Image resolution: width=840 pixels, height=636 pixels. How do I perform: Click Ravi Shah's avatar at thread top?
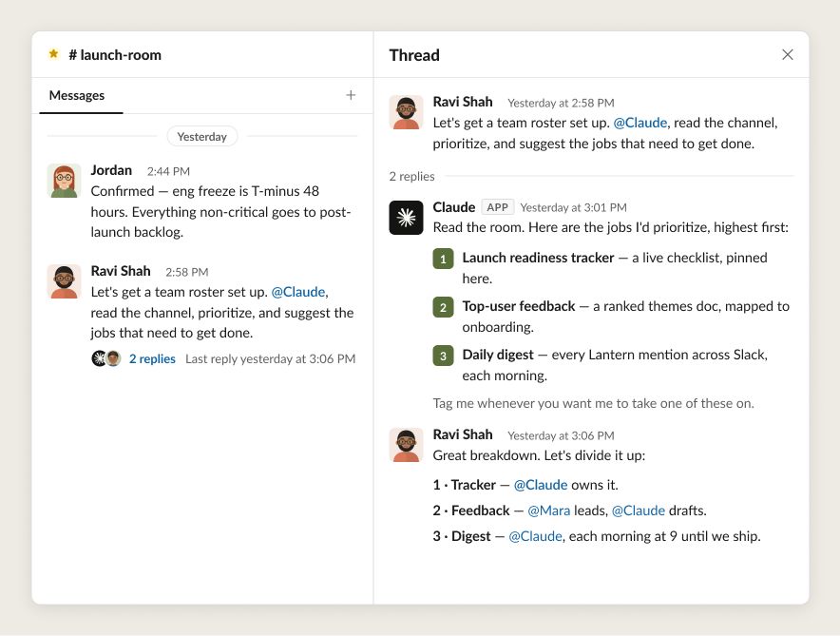[x=406, y=112]
